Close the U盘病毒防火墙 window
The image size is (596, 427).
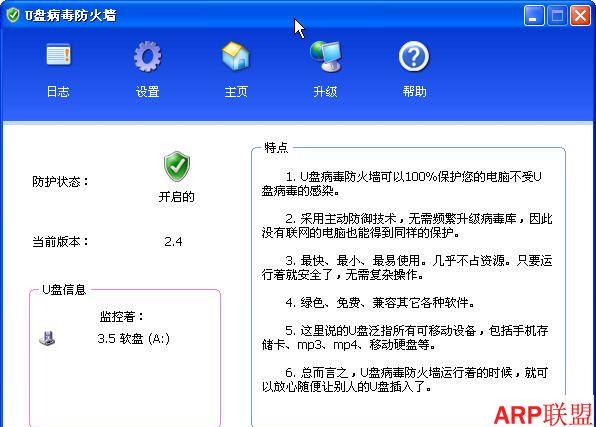click(x=580, y=16)
